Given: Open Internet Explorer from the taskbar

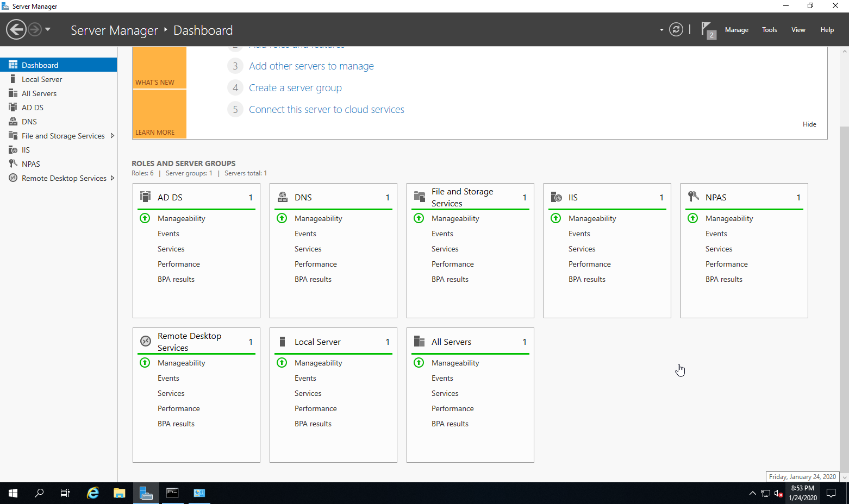Looking at the screenshot, I should point(93,493).
